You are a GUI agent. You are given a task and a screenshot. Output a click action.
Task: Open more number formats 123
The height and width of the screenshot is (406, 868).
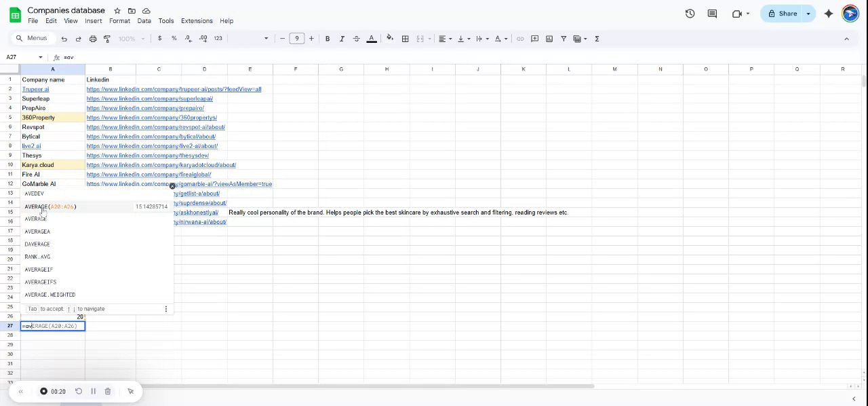[x=218, y=39]
